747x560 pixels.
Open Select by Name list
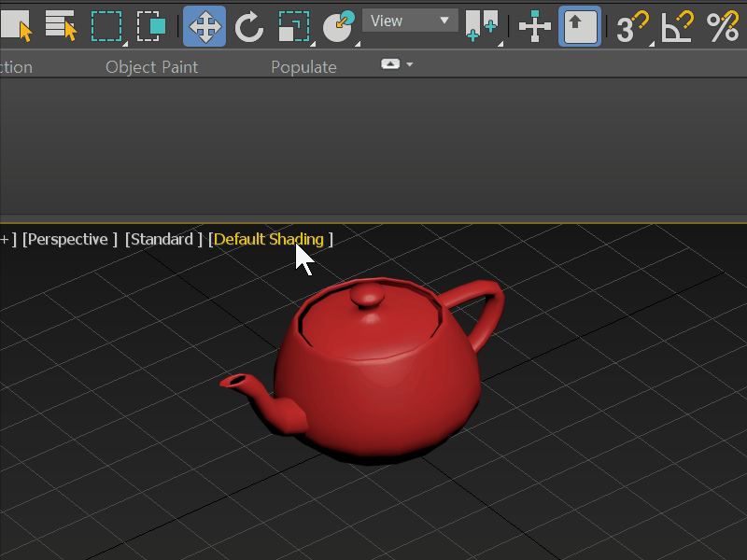tap(61, 25)
